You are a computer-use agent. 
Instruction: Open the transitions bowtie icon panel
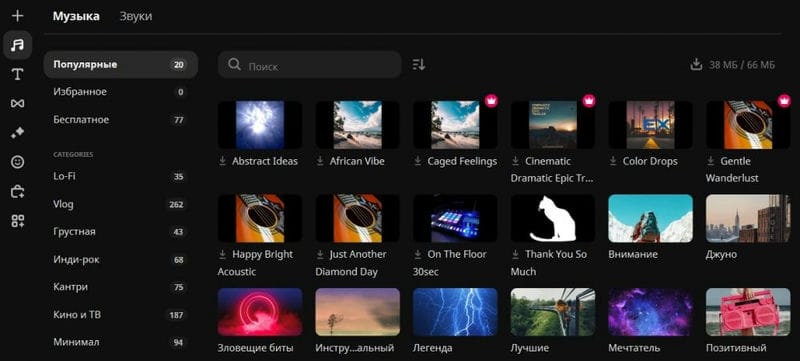pyautogui.click(x=17, y=104)
